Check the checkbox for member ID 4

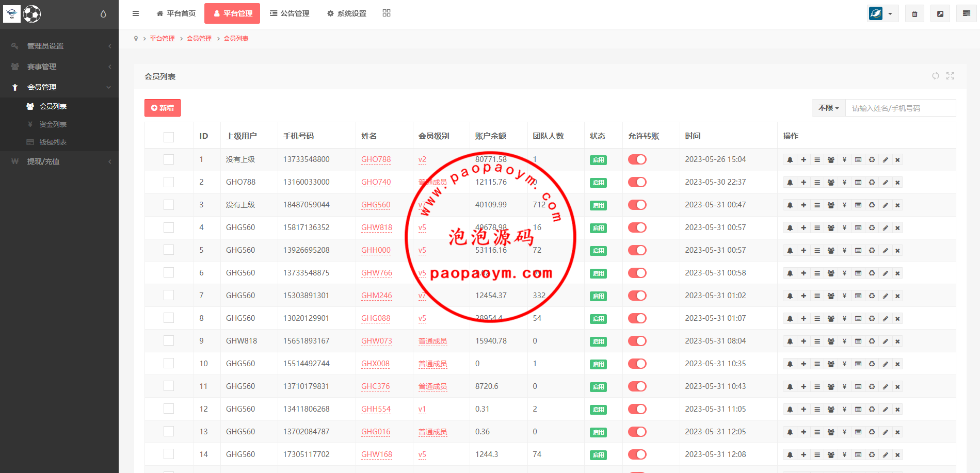[169, 227]
